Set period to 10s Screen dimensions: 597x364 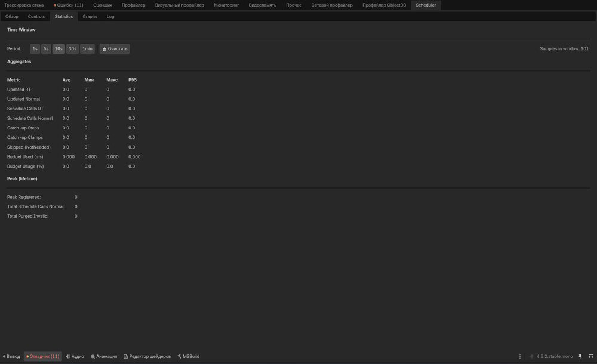coord(59,49)
